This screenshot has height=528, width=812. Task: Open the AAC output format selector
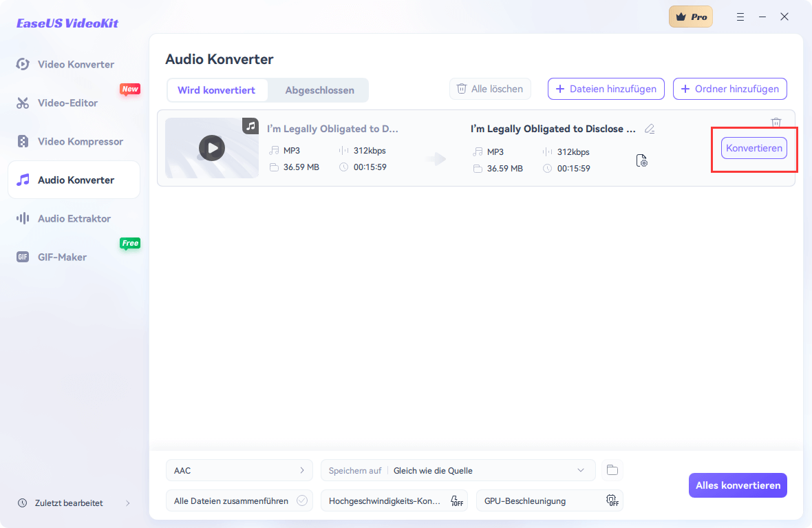(239, 470)
